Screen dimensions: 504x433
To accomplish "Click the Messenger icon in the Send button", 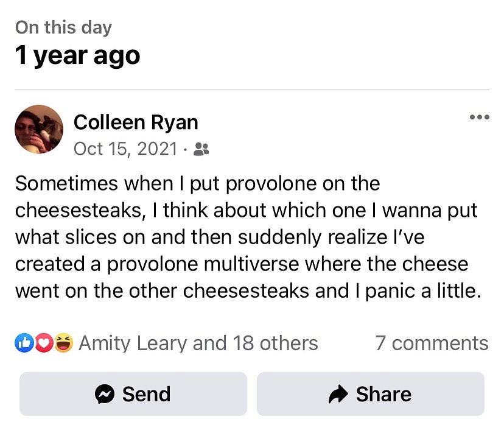I will [x=105, y=395].
